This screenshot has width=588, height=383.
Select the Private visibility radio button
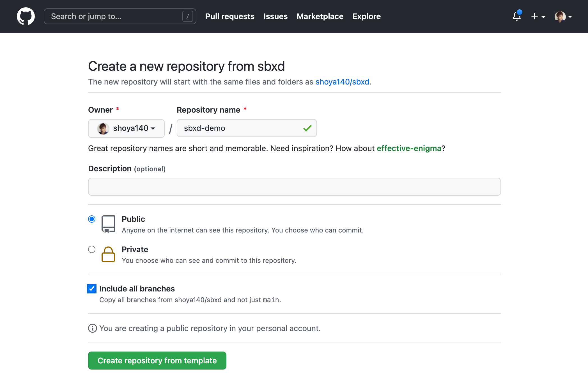(92, 249)
